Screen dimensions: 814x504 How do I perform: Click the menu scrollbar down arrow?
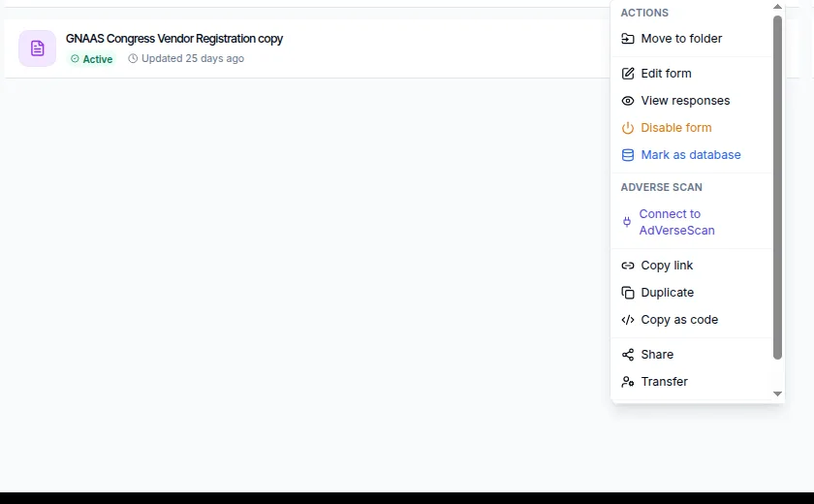point(777,394)
